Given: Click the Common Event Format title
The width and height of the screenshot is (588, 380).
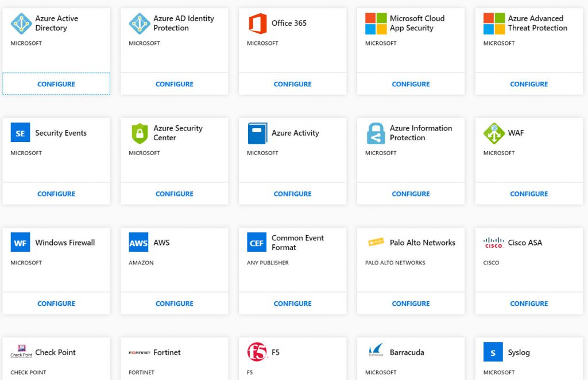Looking at the screenshot, I should tap(297, 243).
